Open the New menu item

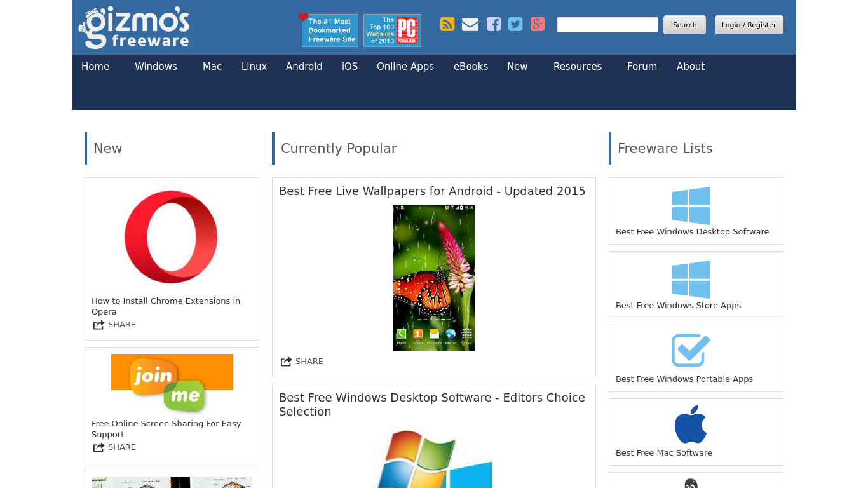(517, 67)
